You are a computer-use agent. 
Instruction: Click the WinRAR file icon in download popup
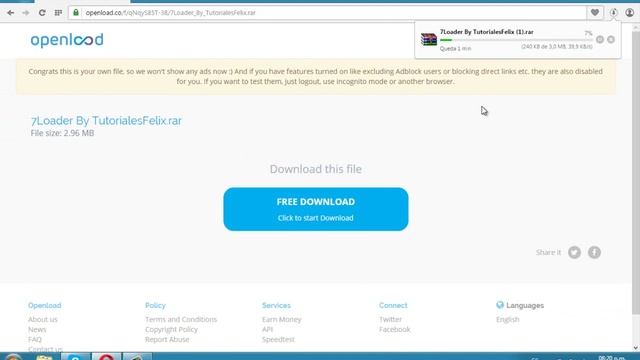pyautogui.click(x=429, y=40)
